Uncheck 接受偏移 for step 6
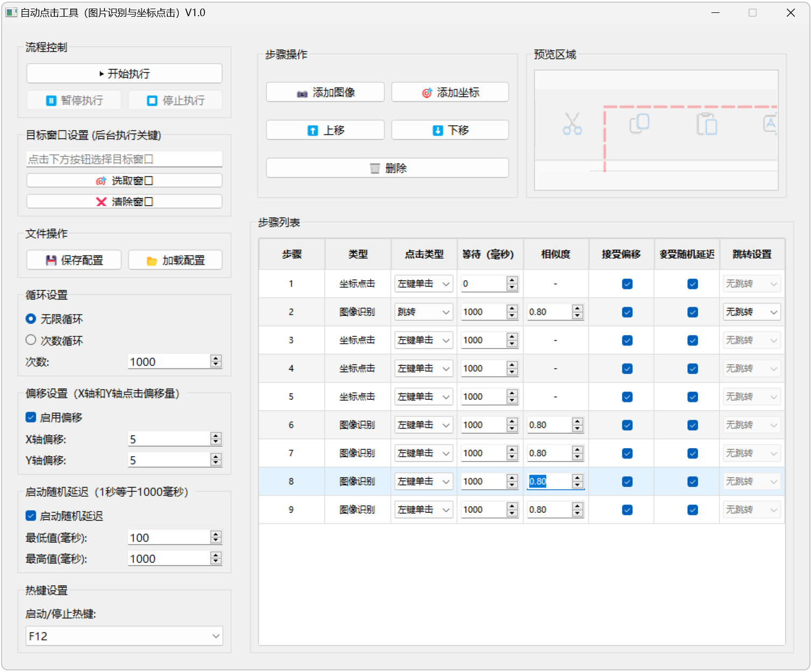 click(x=627, y=425)
